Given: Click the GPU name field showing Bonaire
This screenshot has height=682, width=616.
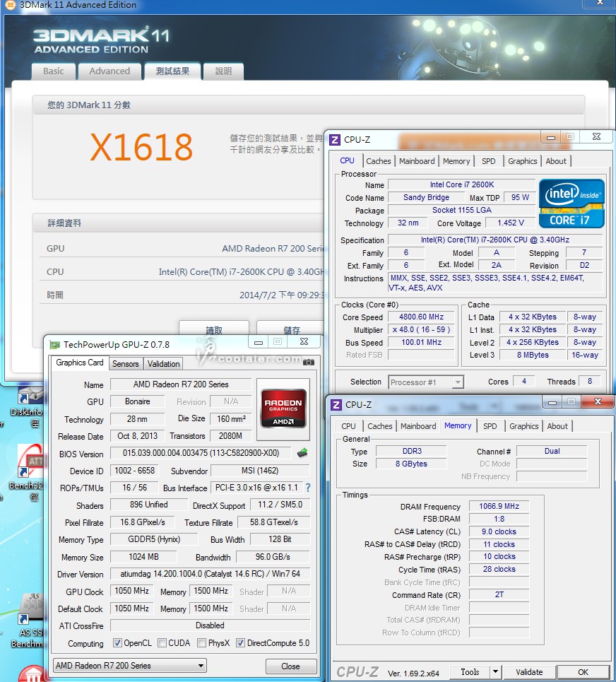Looking at the screenshot, I should [x=137, y=401].
